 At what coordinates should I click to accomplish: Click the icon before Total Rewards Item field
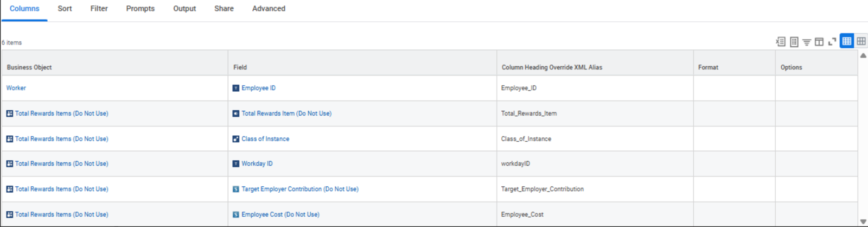click(236, 113)
